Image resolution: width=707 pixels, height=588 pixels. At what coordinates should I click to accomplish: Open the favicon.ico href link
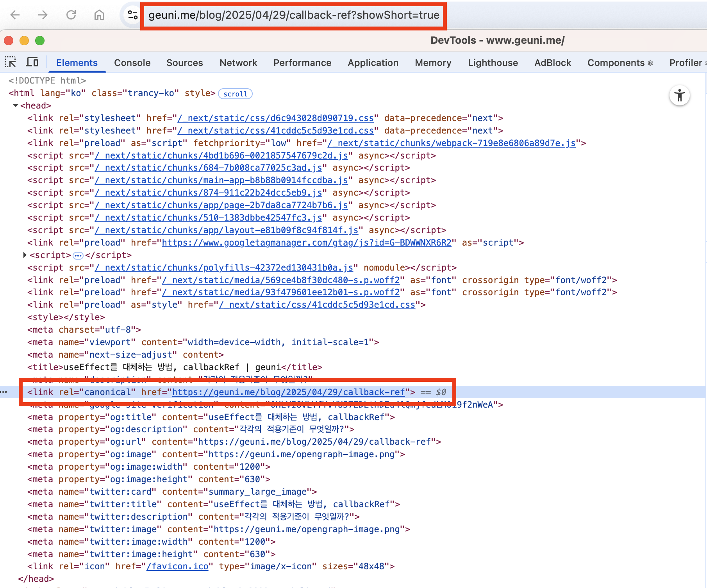pyautogui.click(x=177, y=567)
